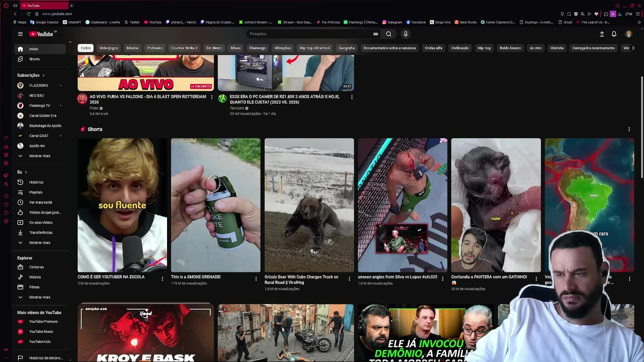Image resolution: width=644 pixels, height=362 pixels.
Task: Open YouTube Kids link
Action: [40, 341]
